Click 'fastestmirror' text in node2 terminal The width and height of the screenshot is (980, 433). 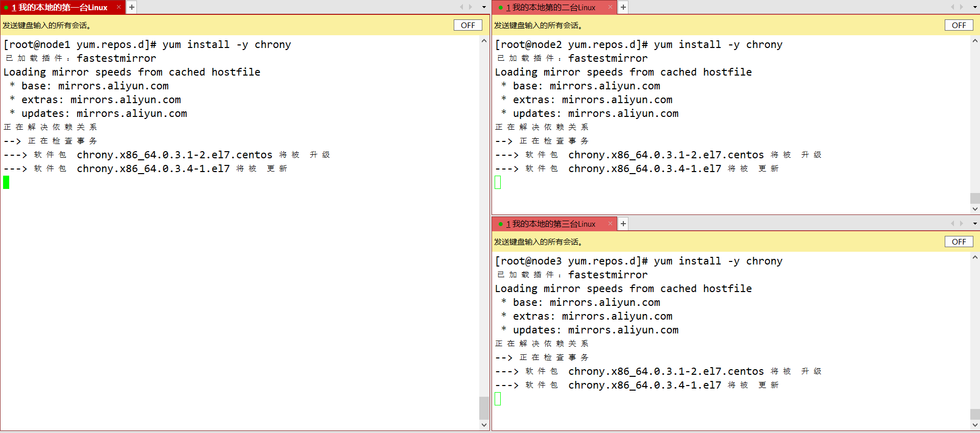pyautogui.click(x=608, y=58)
